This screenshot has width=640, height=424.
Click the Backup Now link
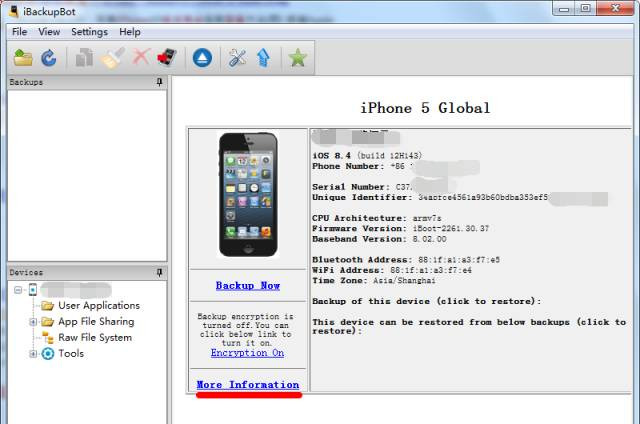[x=248, y=286]
